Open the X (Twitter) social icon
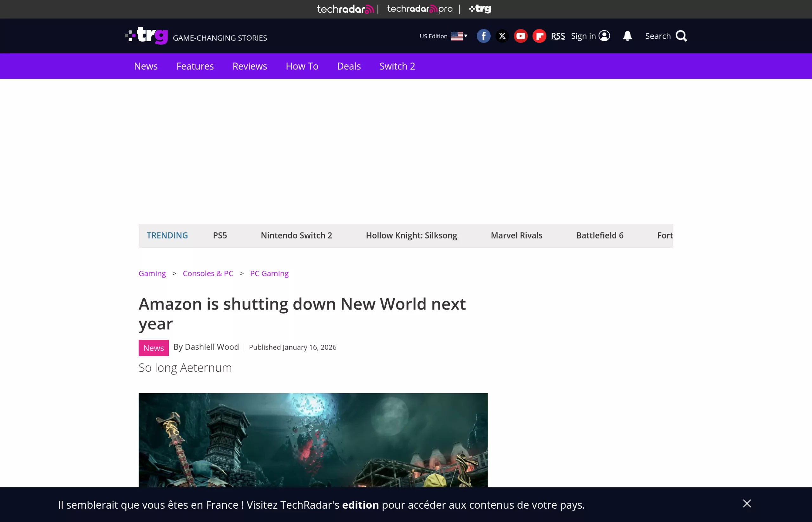This screenshot has width=812, height=522. 502,36
